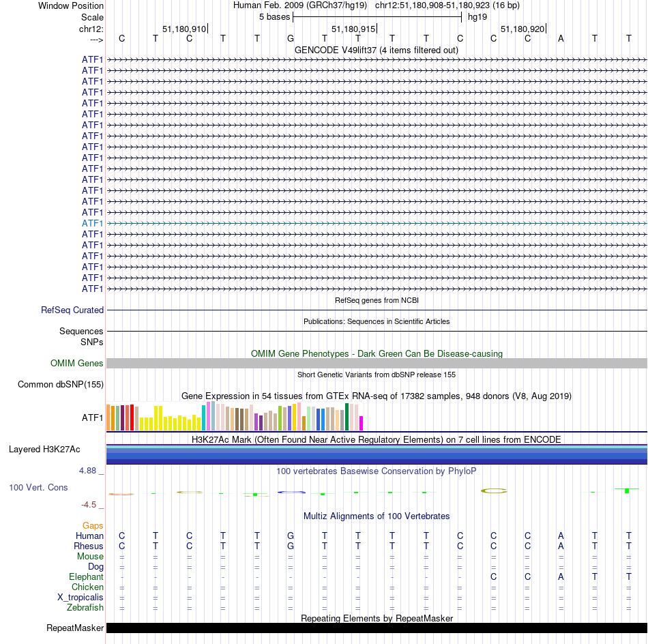
Task: Click the large olive C in the PhyloP conservation track
Action: 494,491
